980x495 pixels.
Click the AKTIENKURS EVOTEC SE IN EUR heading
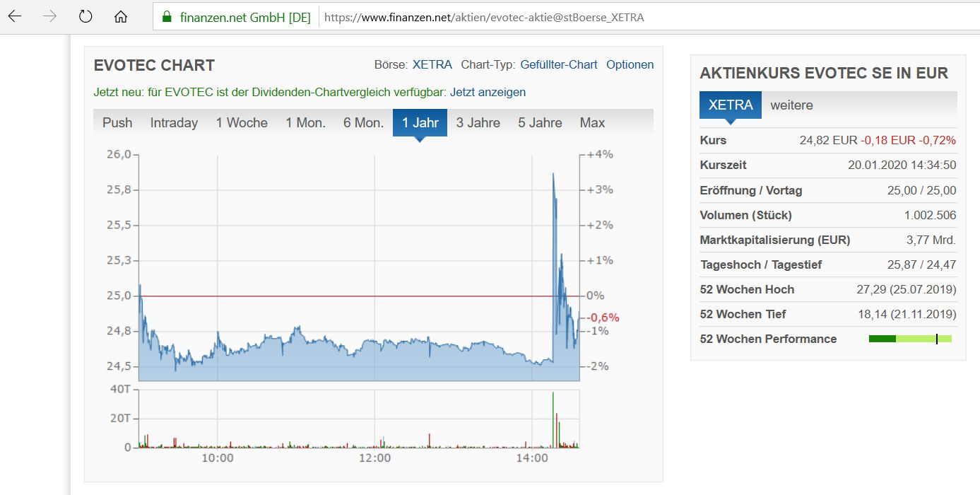point(824,74)
